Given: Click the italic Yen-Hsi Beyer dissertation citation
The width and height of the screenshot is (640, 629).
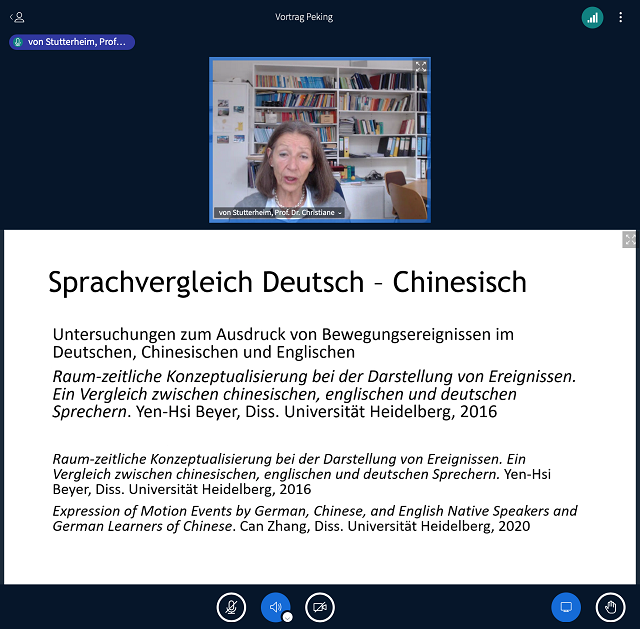Looking at the screenshot, I should pos(315,394).
